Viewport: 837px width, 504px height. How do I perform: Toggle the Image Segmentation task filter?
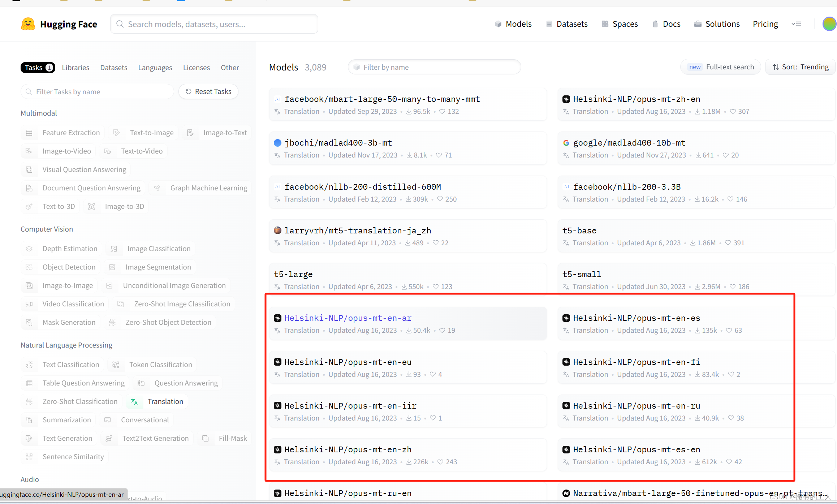tap(150, 267)
